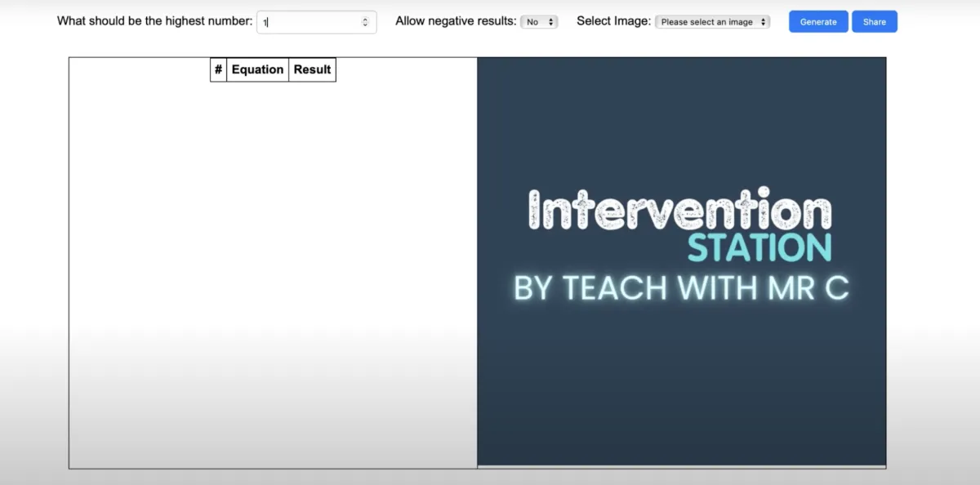The width and height of the screenshot is (980, 485).
Task: Click the Share button
Action: [x=875, y=22]
